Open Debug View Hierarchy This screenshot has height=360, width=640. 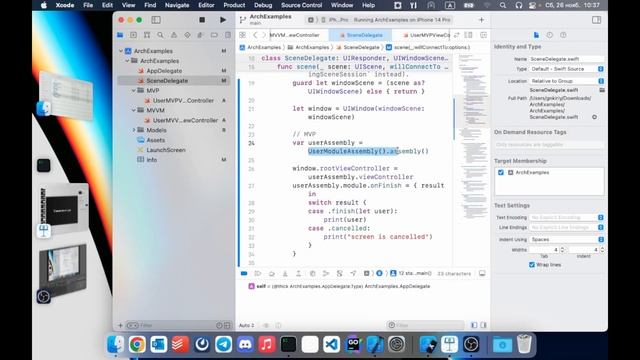coord(312,273)
